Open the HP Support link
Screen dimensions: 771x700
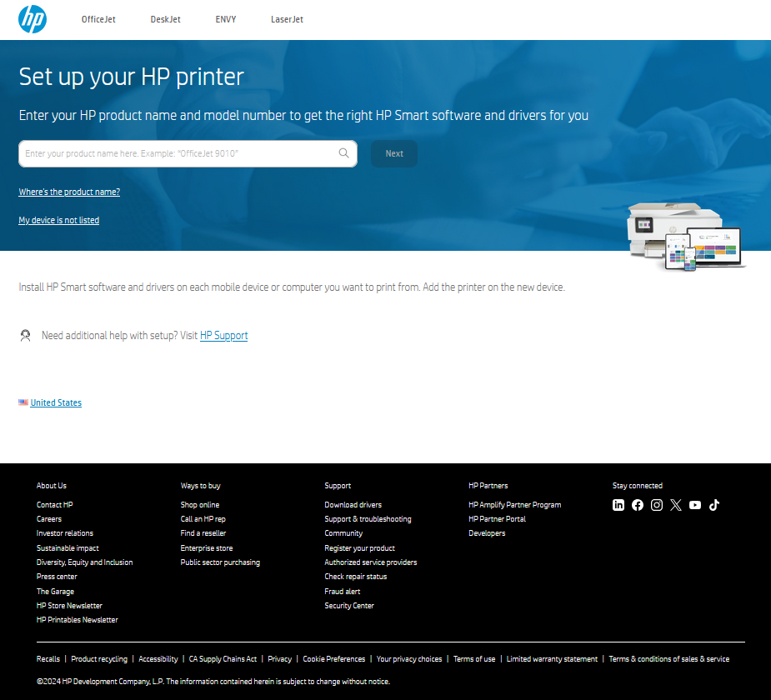pos(223,335)
